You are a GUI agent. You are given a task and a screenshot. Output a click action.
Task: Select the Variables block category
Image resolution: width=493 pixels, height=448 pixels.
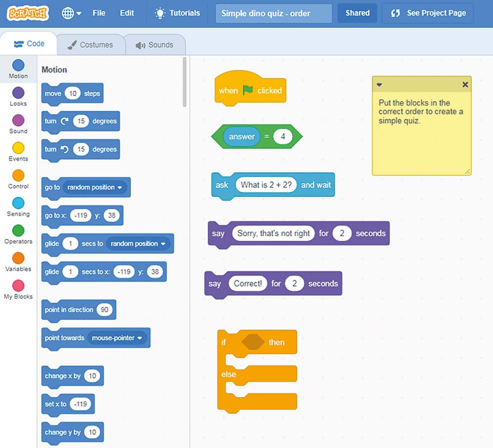tap(18, 262)
